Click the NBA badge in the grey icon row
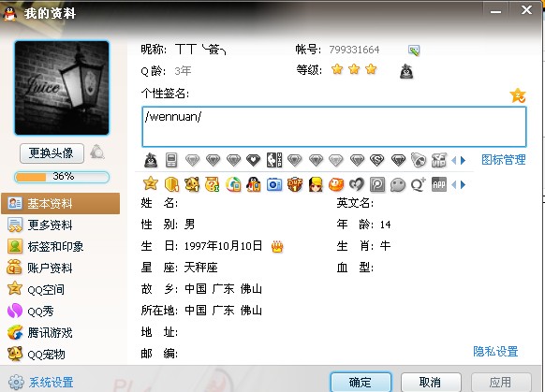 (274, 160)
